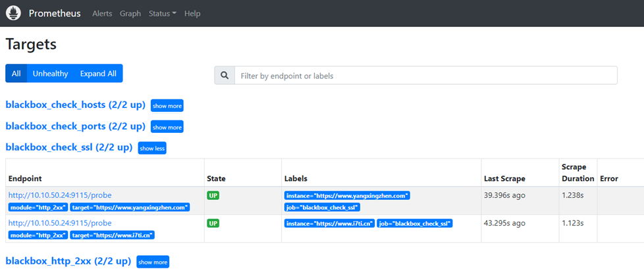The height and width of the screenshot is (273, 644).
Task: Open the blackbox_check_ssl job heading link
Action: [x=69, y=147]
